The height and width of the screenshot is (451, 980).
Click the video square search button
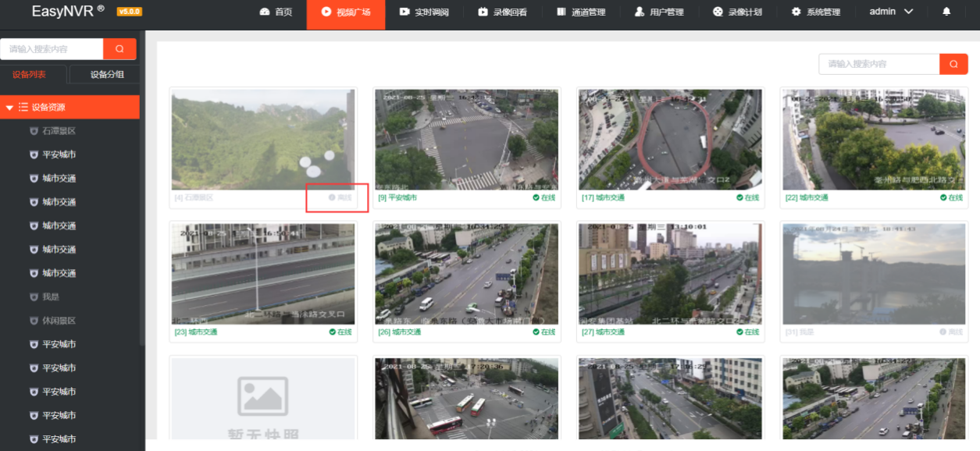click(x=953, y=64)
